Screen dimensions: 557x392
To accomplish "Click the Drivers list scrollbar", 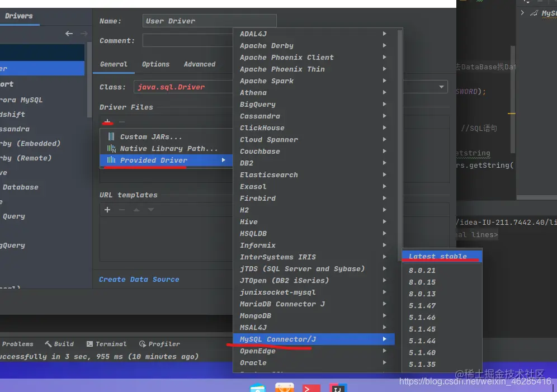I will tap(89, 80).
